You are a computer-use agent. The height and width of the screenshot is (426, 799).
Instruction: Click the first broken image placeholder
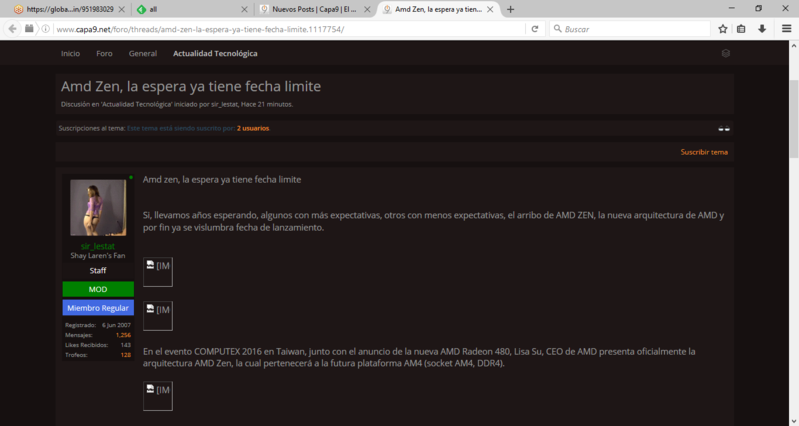coord(157,272)
